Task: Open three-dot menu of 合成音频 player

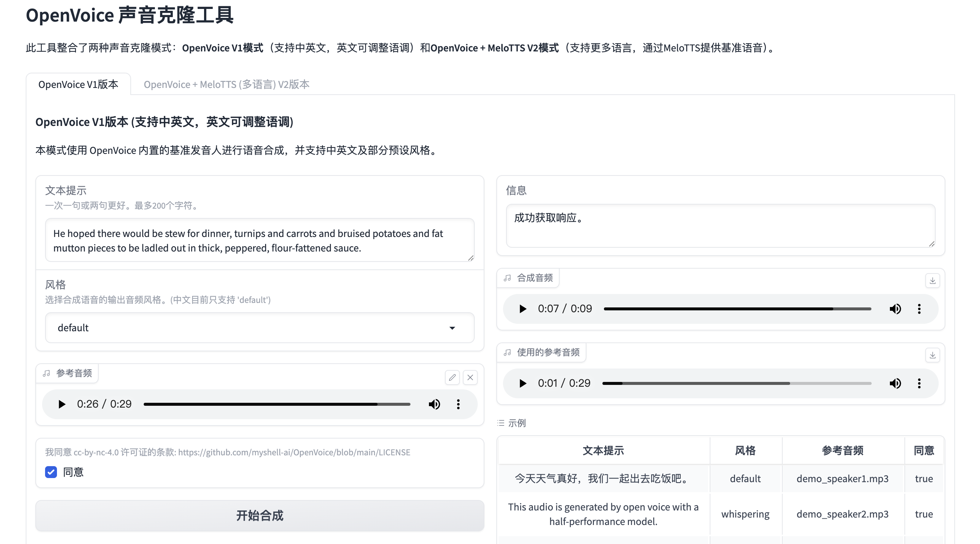Action: click(x=919, y=309)
